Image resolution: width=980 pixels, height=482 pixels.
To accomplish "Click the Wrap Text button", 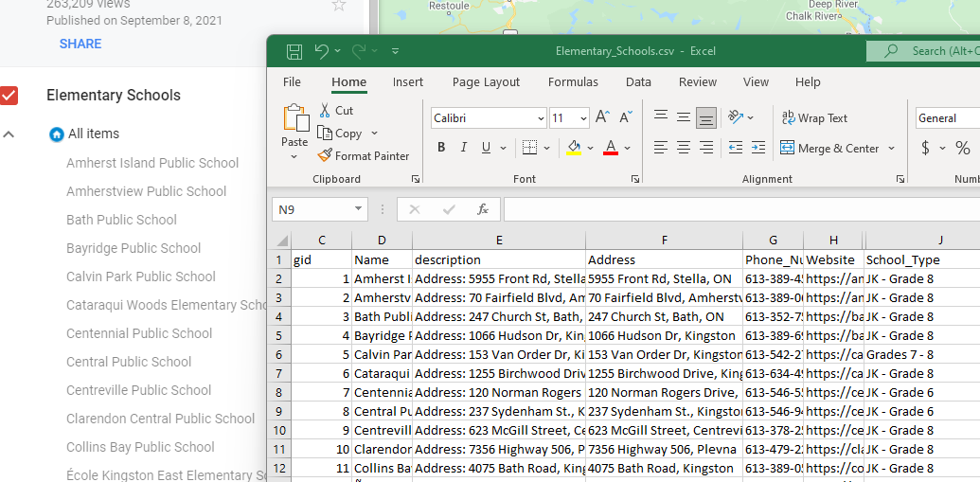I will [814, 118].
